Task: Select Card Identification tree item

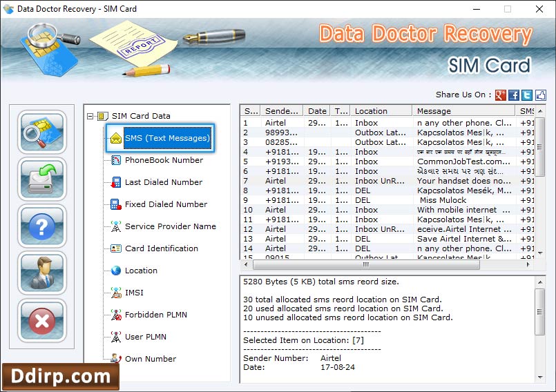Action: 162,248
